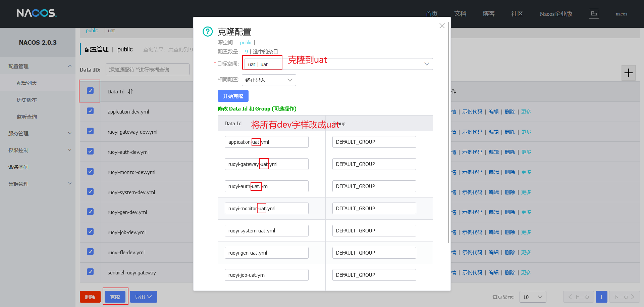Open 配置列表 in the sidebar
Image resolution: width=644 pixels, height=307 pixels.
tap(27, 83)
